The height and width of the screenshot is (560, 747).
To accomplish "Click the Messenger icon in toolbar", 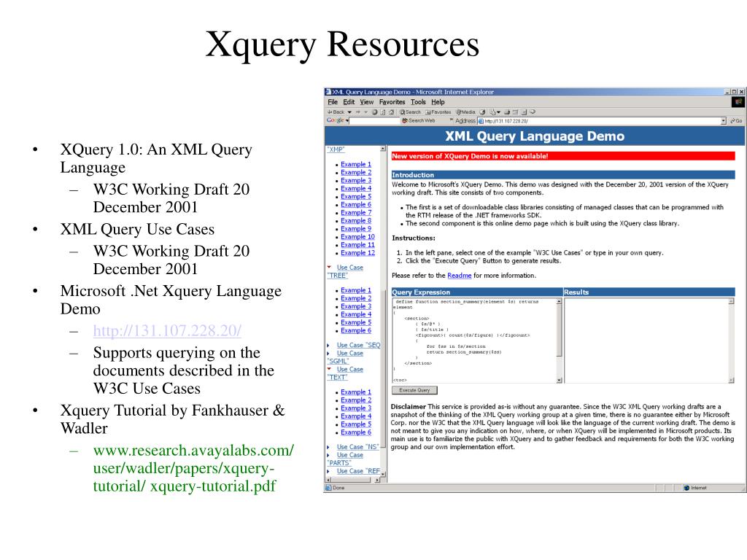I will pos(533,112).
